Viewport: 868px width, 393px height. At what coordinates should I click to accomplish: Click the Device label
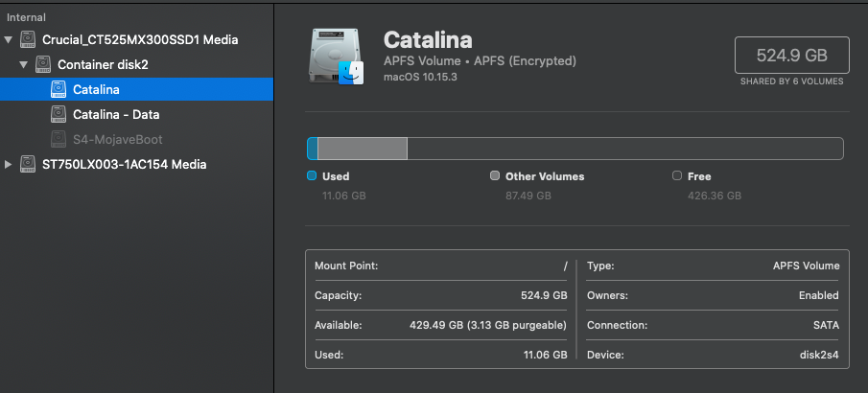coord(605,355)
